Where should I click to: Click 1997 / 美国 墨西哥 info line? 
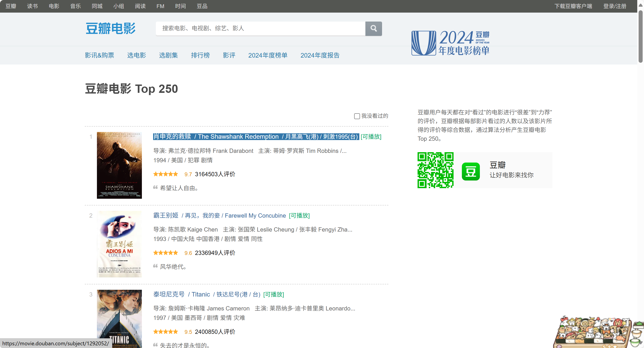(x=199, y=318)
